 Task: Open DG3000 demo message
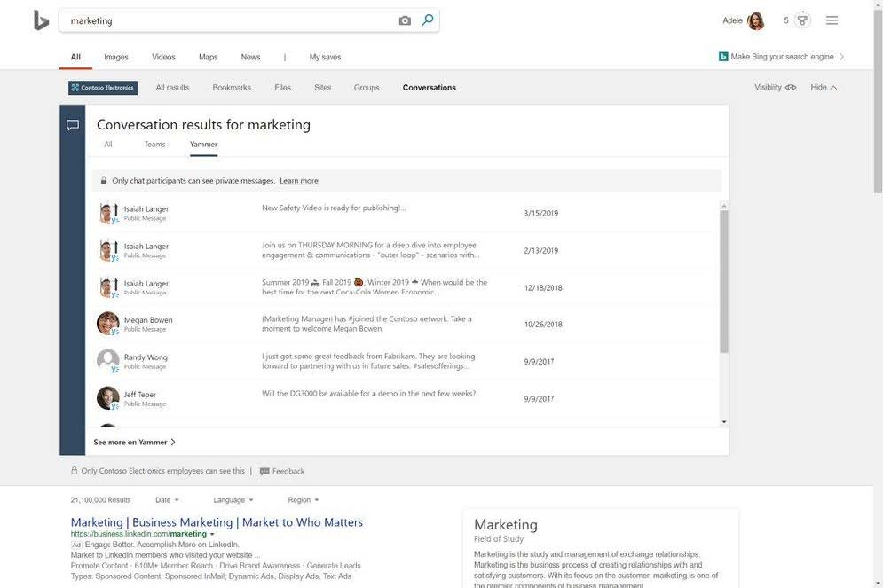coord(368,394)
